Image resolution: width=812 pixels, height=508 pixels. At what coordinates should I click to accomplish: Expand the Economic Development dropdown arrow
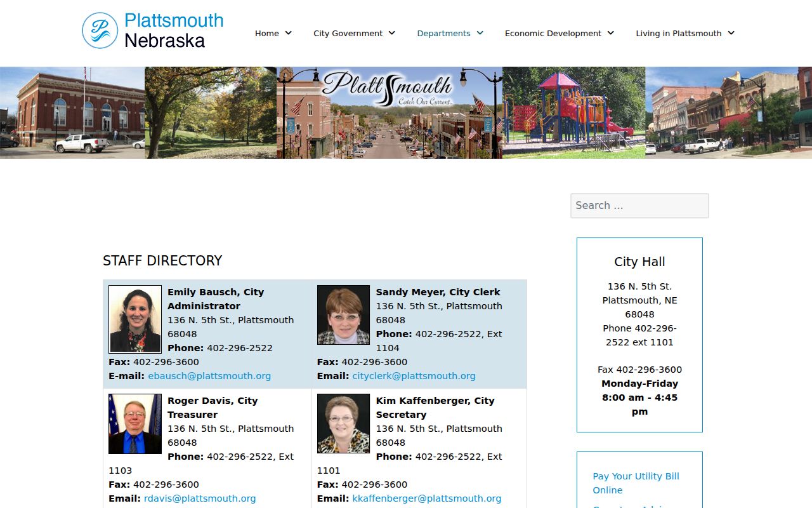tap(611, 33)
